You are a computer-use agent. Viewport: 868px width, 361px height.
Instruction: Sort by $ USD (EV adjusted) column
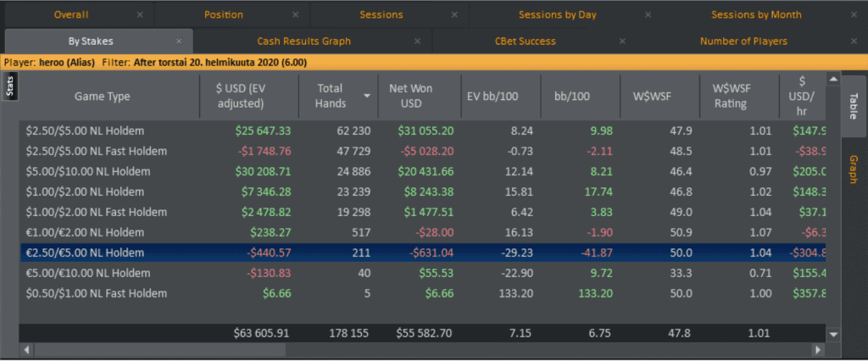click(x=249, y=97)
